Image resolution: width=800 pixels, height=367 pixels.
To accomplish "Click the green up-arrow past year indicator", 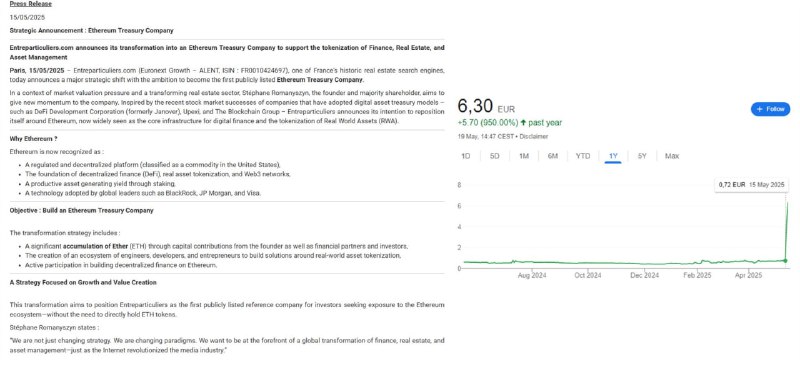I will click(523, 123).
